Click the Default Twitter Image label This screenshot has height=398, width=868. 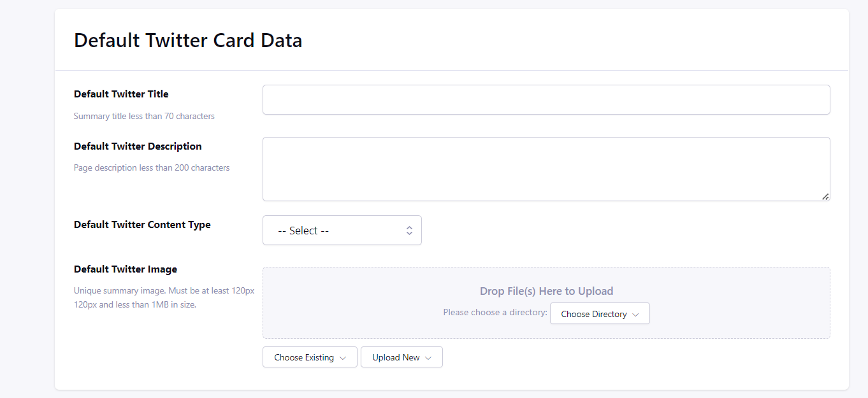click(126, 269)
